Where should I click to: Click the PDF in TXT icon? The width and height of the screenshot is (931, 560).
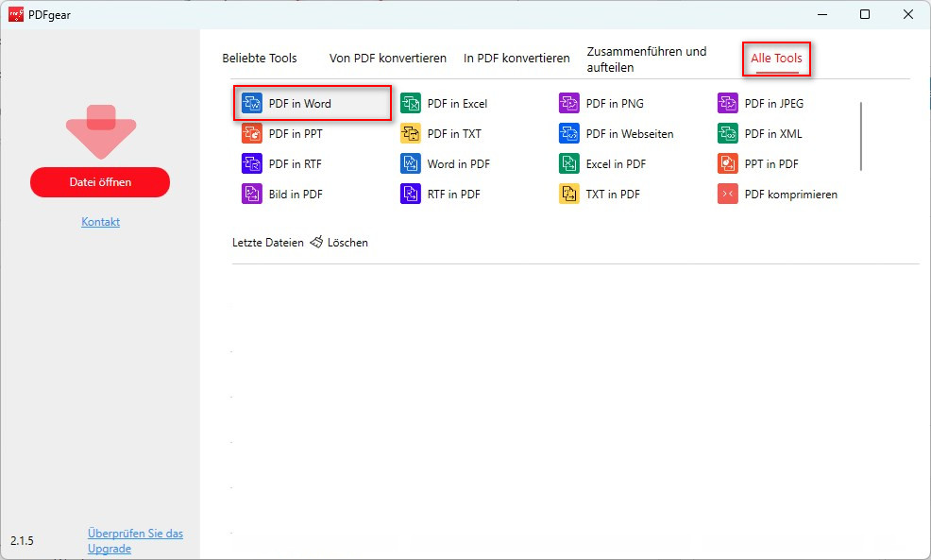point(411,133)
